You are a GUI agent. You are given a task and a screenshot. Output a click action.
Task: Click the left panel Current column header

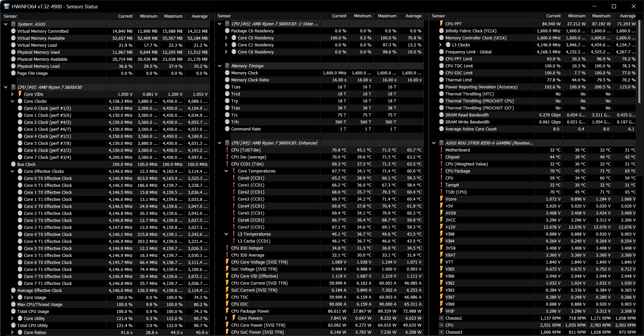pyautogui.click(x=121, y=16)
